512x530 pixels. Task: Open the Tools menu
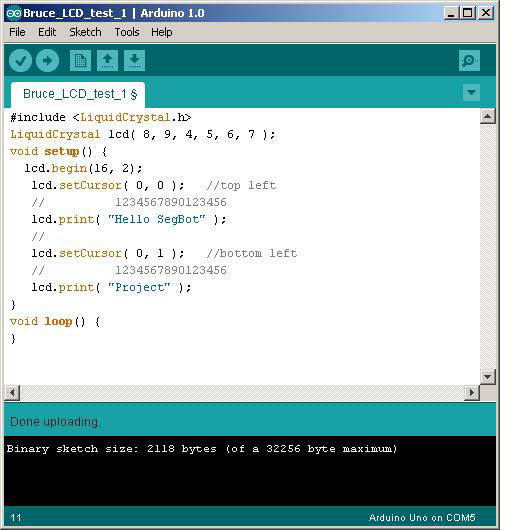127,32
